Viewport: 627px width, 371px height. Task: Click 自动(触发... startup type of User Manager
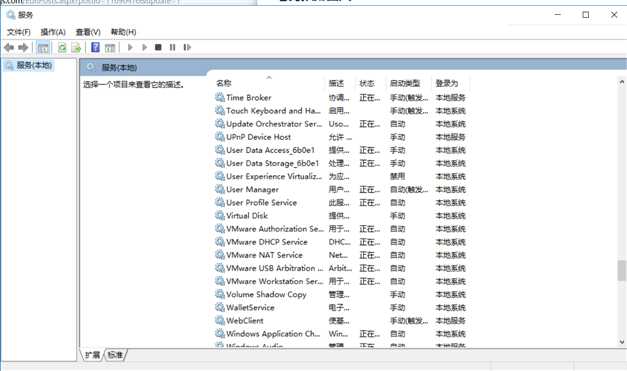pyautogui.click(x=409, y=189)
